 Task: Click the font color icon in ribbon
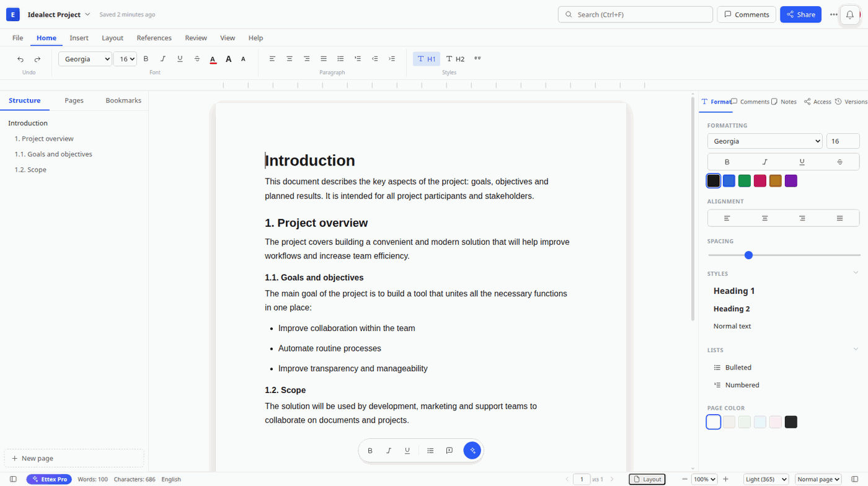point(213,59)
